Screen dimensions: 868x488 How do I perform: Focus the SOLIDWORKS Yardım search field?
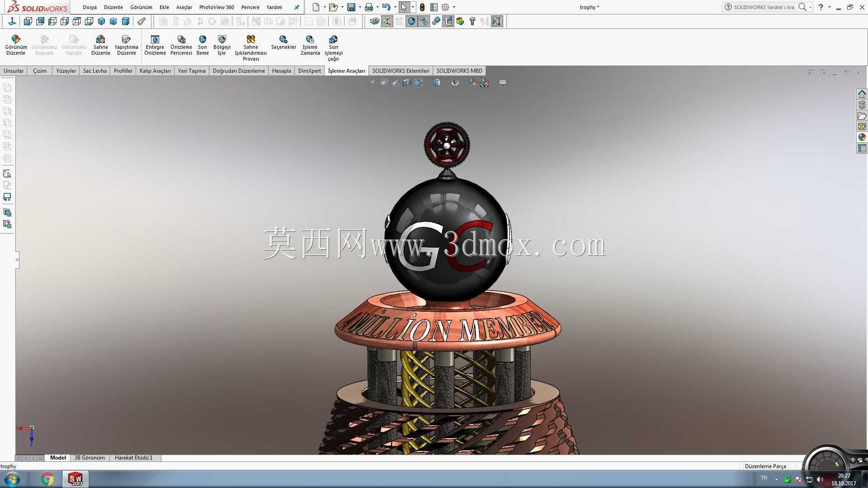764,7
